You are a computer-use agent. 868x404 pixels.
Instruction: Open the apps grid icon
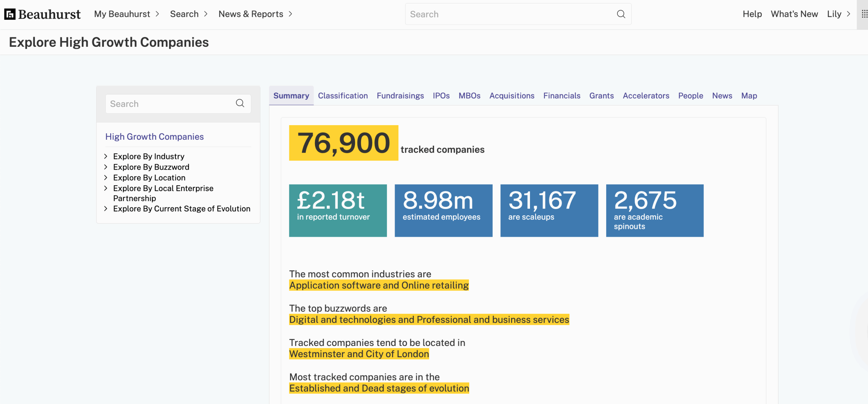point(864,14)
